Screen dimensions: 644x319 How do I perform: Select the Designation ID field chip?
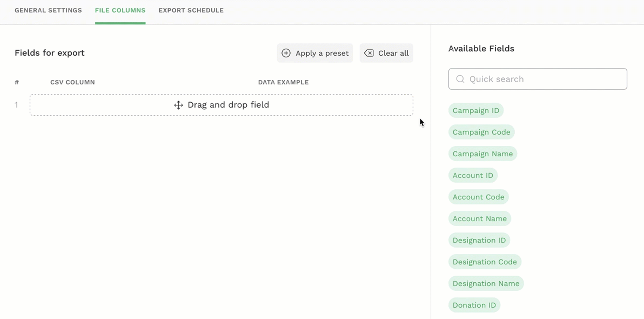[479, 240]
